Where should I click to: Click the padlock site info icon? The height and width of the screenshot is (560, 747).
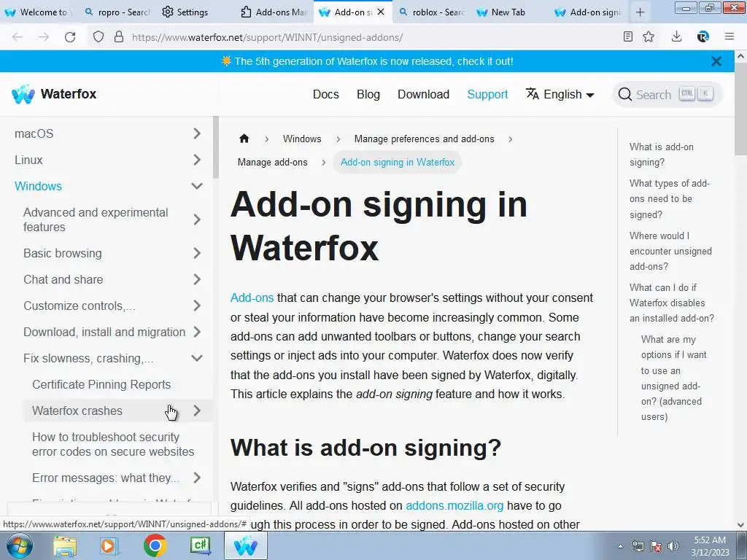pyautogui.click(x=119, y=37)
